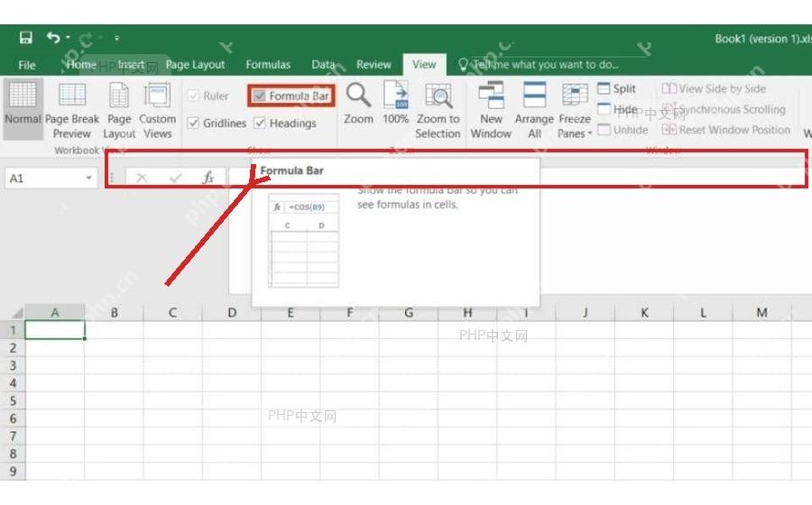Screen dimensions: 812x505
Task: Open the Name Box dropdown arrow
Action: [89, 178]
